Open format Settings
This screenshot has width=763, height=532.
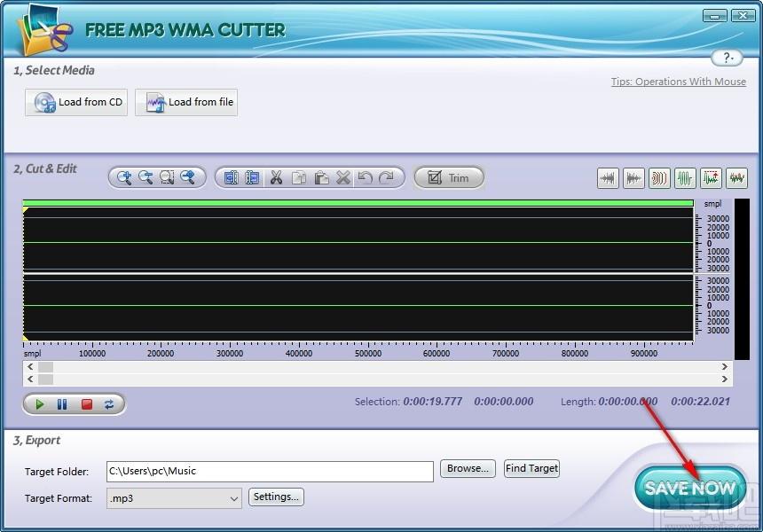(x=276, y=497)
